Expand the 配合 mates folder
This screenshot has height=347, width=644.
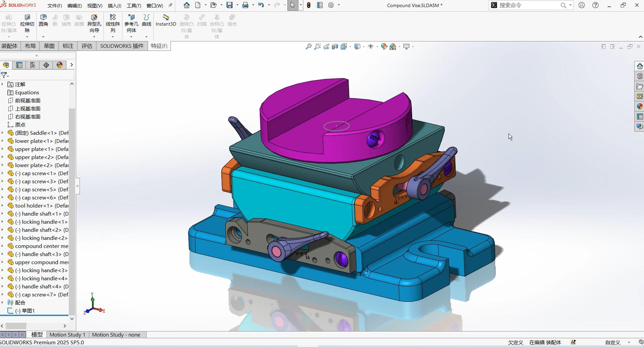pos(3,303)
